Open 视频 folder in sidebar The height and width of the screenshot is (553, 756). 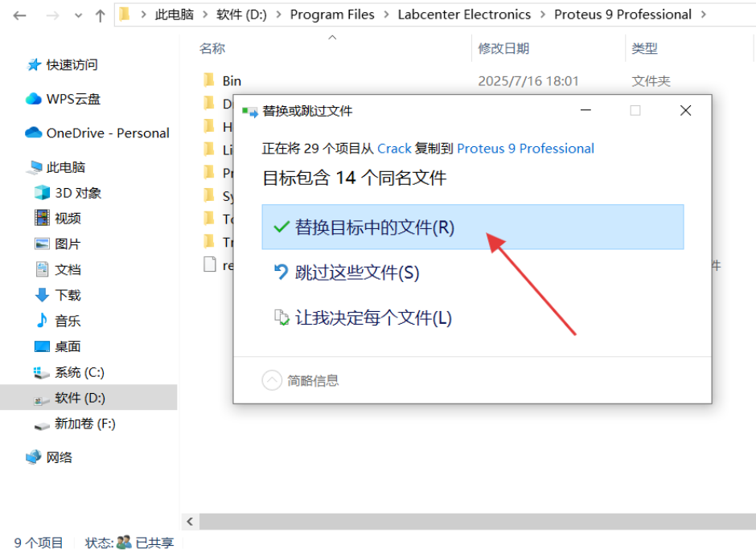click(68, 219)
